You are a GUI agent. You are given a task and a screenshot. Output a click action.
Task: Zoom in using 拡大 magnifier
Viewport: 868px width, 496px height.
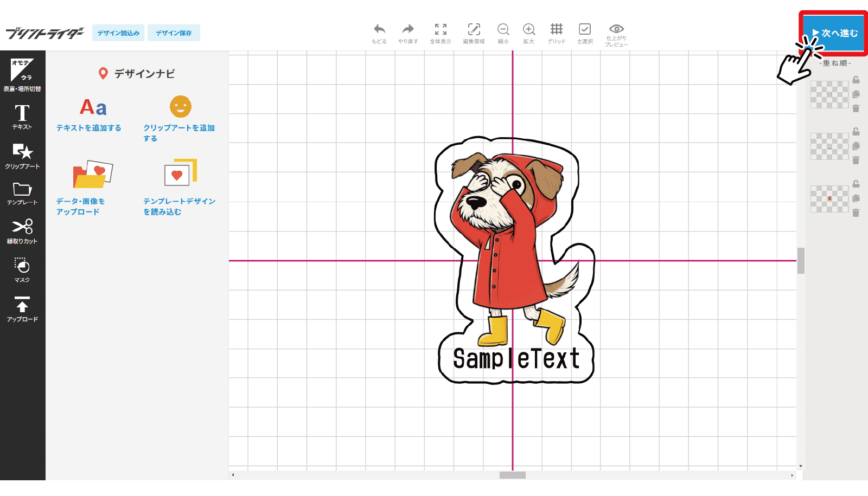(528, 30)
